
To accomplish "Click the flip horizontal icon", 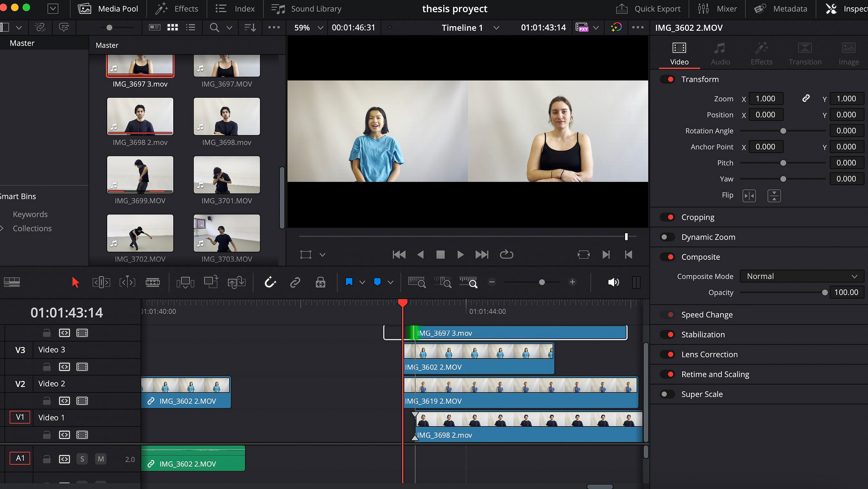I will (x=749, y=196).
